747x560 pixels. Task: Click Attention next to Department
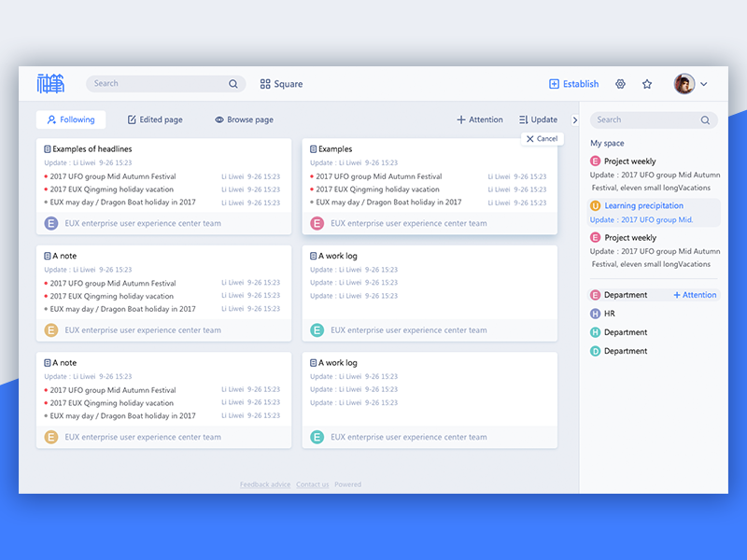[x=695, y=294]
